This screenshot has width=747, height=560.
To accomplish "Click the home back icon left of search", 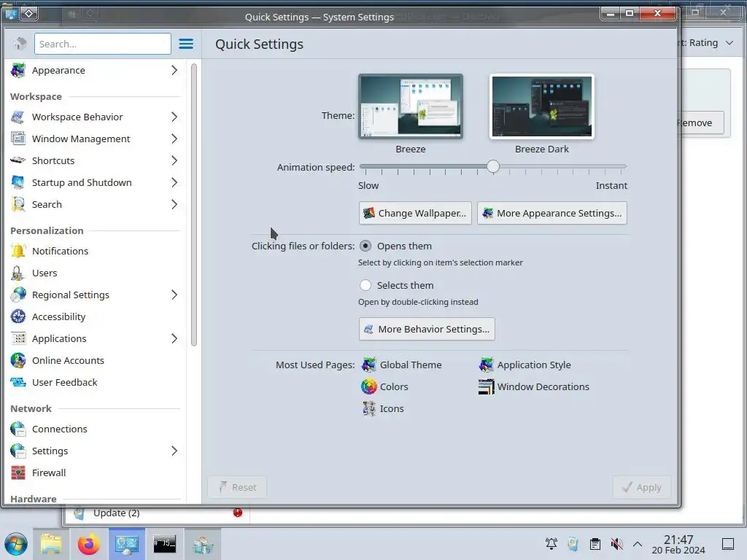I will [20, 44].
